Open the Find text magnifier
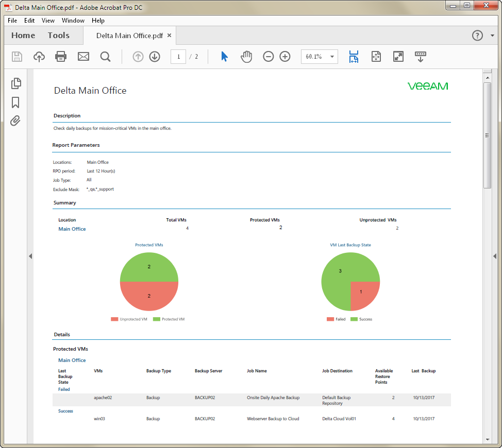 click(105, 57)
